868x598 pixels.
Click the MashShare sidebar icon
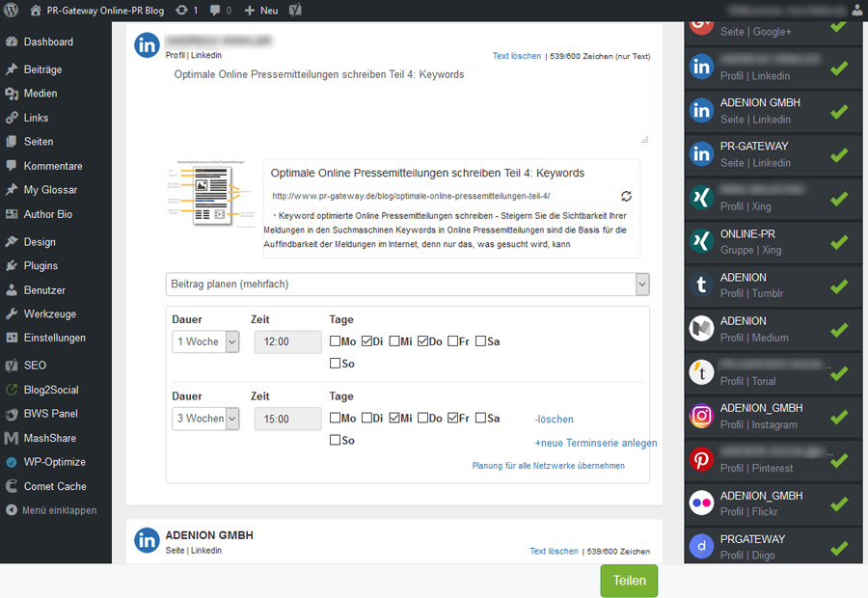[x=11, y=438]
